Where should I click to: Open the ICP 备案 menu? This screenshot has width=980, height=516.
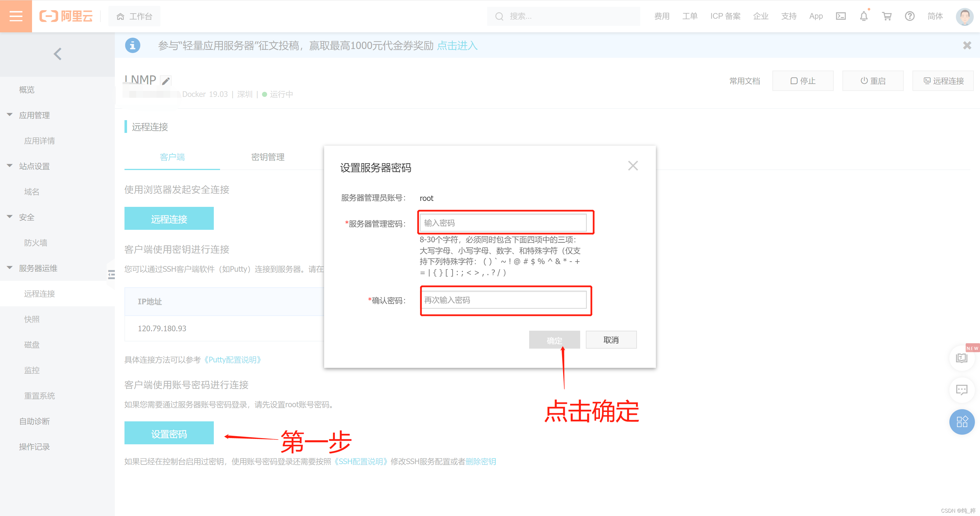725,16
